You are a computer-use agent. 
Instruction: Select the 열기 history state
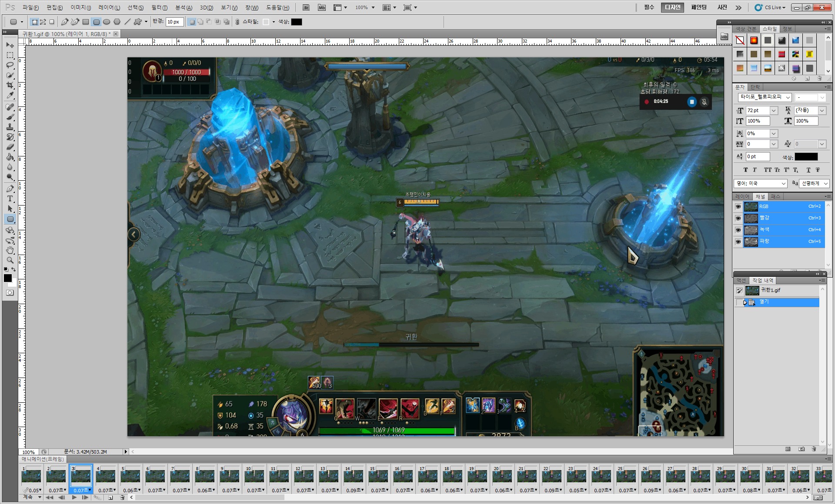click(x=777, y=302)
